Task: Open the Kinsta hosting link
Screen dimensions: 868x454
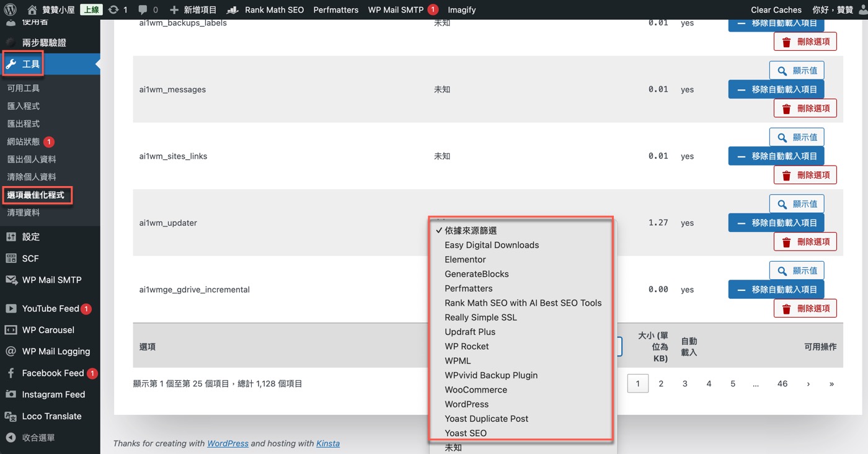Action: 328,443
